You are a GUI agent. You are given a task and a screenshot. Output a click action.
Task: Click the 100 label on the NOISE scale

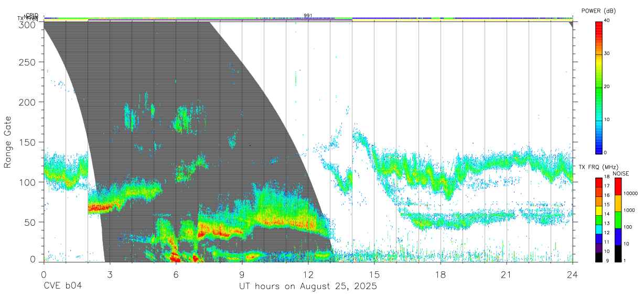click(628, 228)
